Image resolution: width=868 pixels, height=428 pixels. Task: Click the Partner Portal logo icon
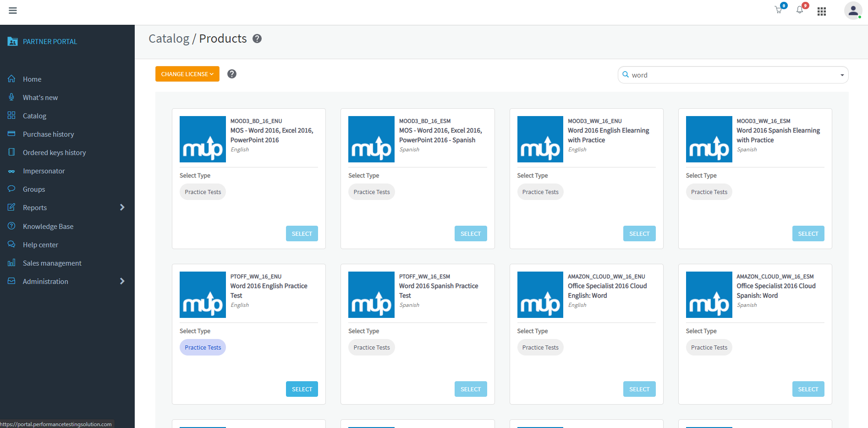tap(12, 41)
